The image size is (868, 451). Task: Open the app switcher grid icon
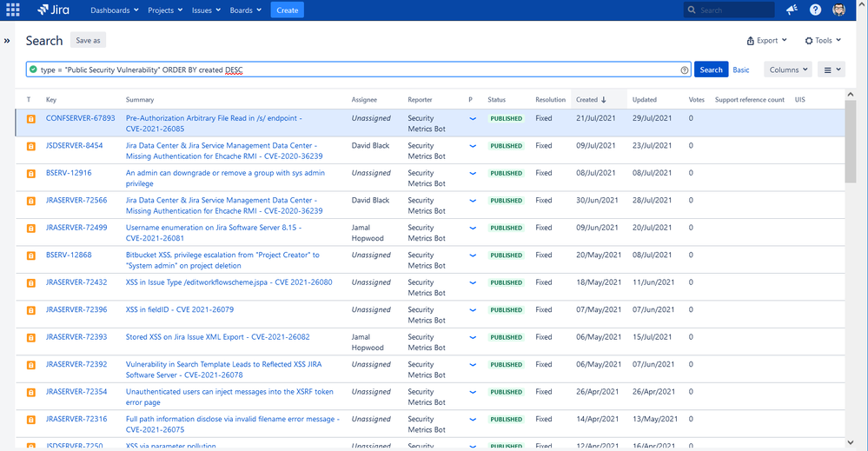point(13,10)
